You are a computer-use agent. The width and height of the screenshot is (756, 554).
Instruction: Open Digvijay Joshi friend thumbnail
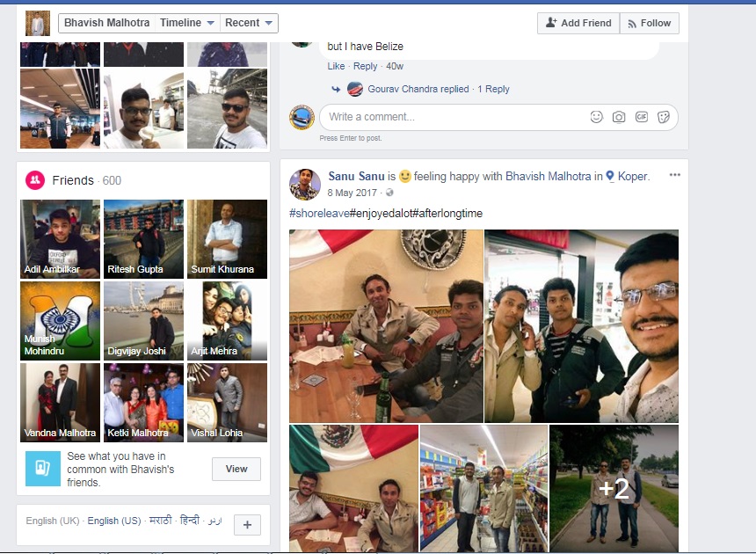[x=143, y=321]
